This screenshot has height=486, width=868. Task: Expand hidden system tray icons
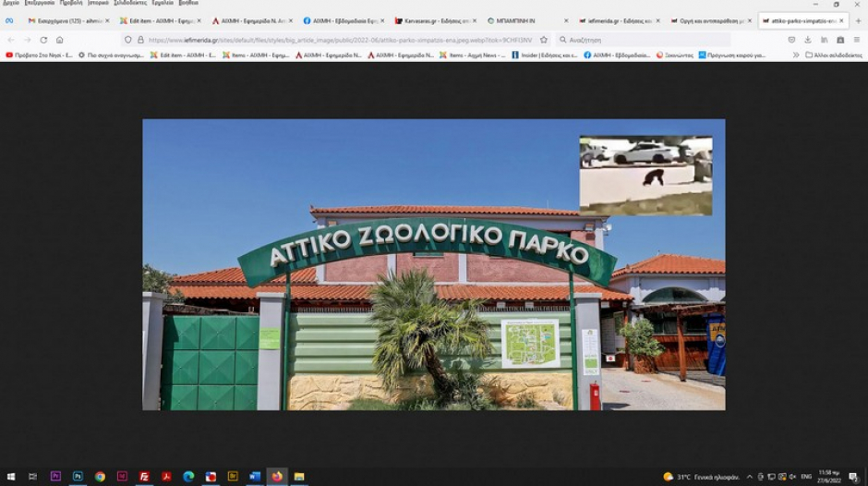pos(750,477)
